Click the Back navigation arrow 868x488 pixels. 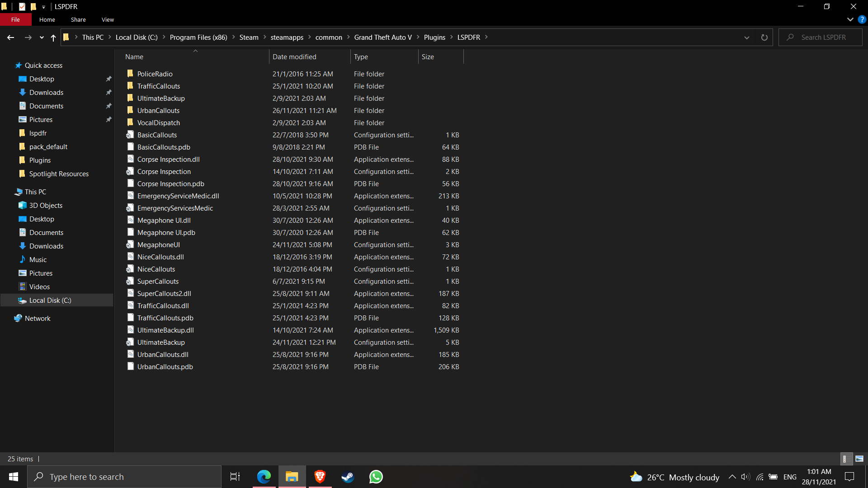pyautogui.click(x=10, y=38)
